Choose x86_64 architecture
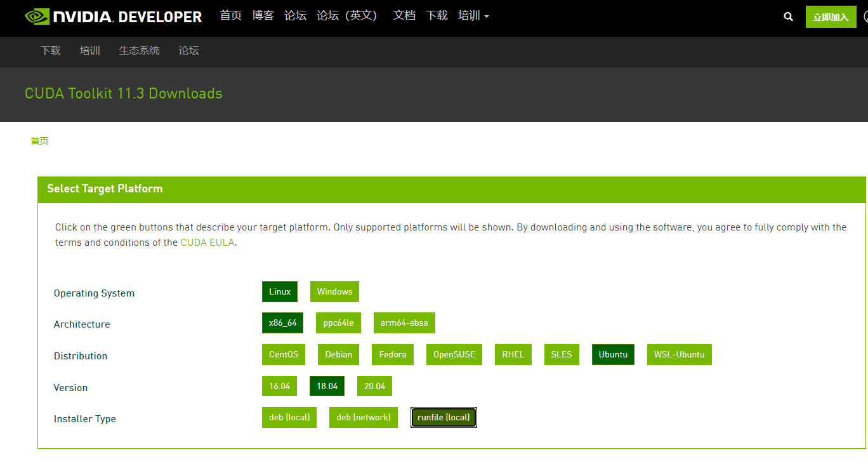This screenshot has width=868, height=466. click(x=283, y=323)
